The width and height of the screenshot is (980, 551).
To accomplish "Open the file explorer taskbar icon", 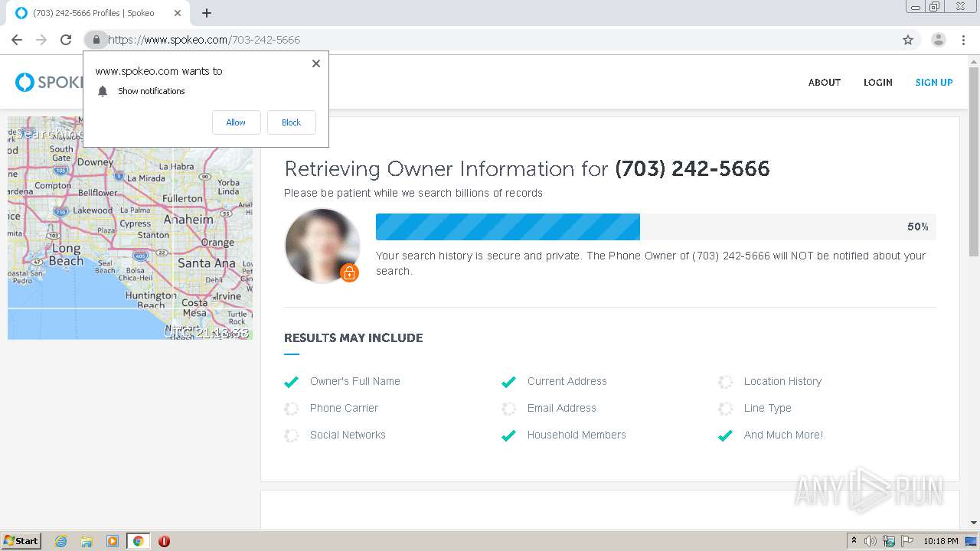I will 87,541.
